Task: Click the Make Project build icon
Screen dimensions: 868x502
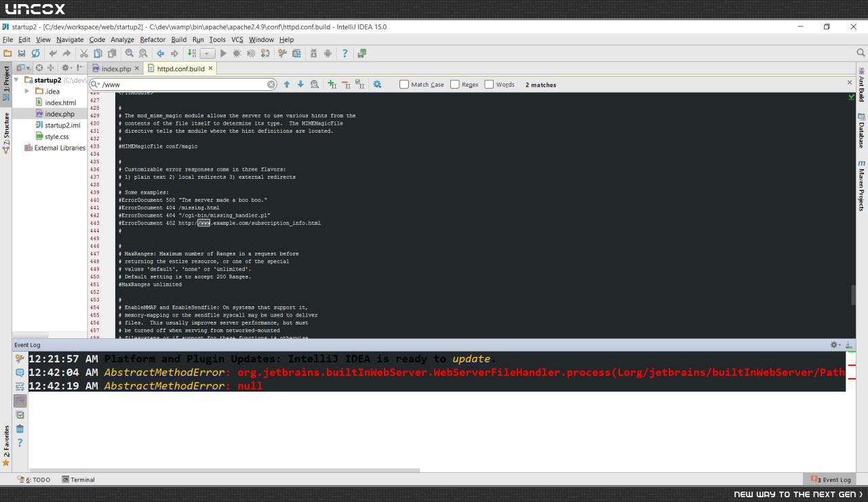Action: pos(192,53)
